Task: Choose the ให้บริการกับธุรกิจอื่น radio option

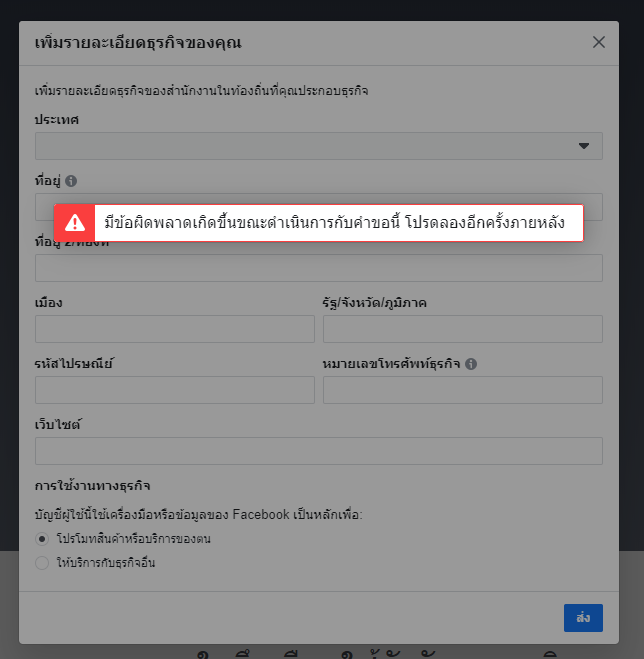Action: coord(42,563)
